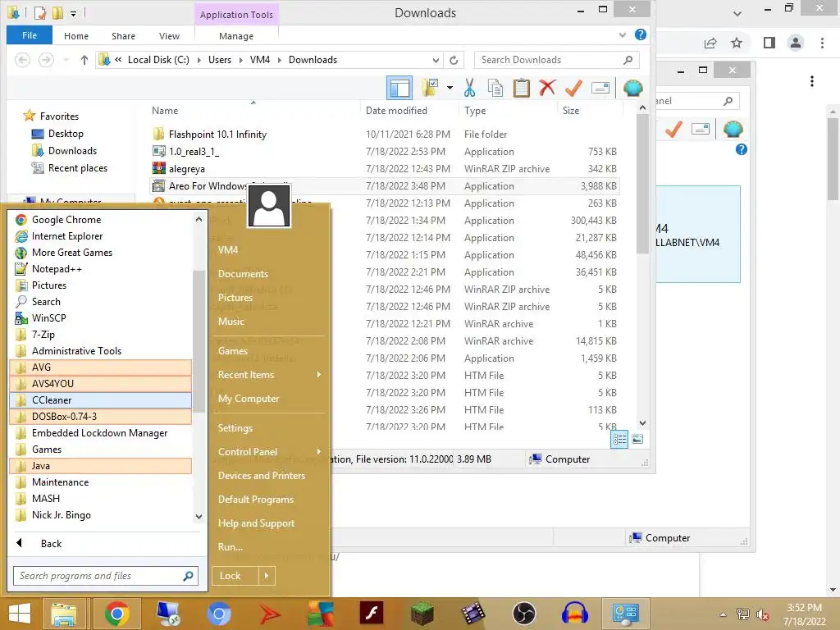
Task: Open the Explorer help question mark
Action: pos(640,34)
